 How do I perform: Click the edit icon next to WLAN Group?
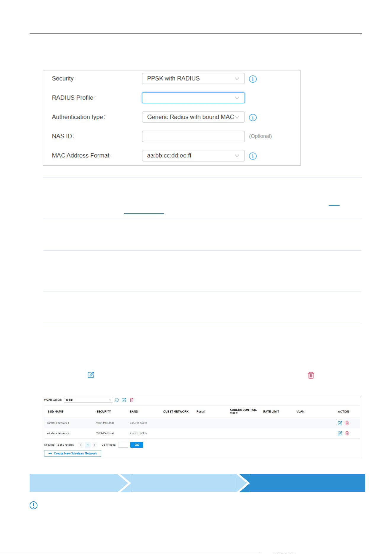(x=124, y=400)
